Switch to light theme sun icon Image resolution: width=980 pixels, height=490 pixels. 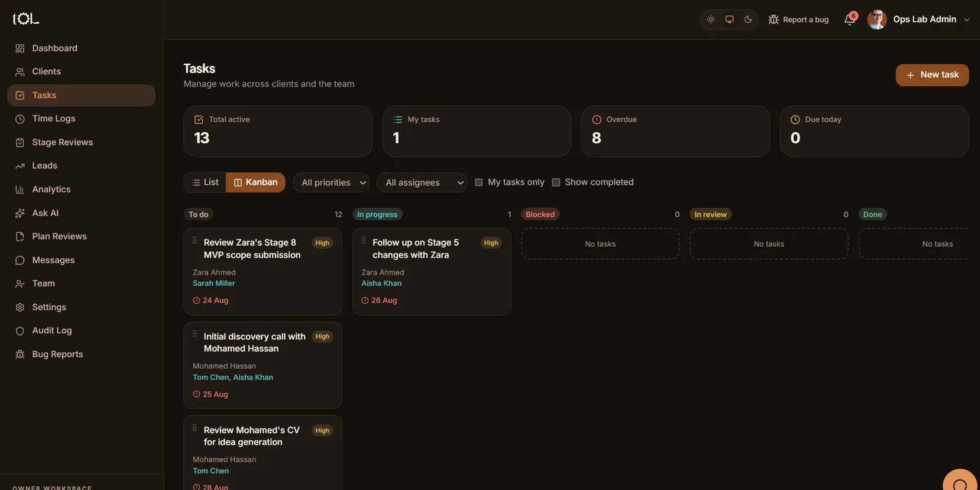point(710,20)
